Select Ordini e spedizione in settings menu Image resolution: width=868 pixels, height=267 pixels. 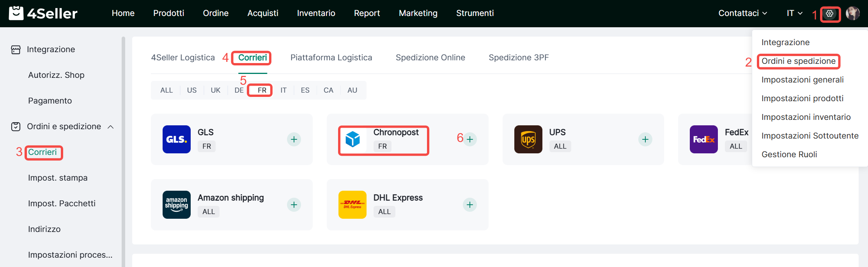(798, 61)
